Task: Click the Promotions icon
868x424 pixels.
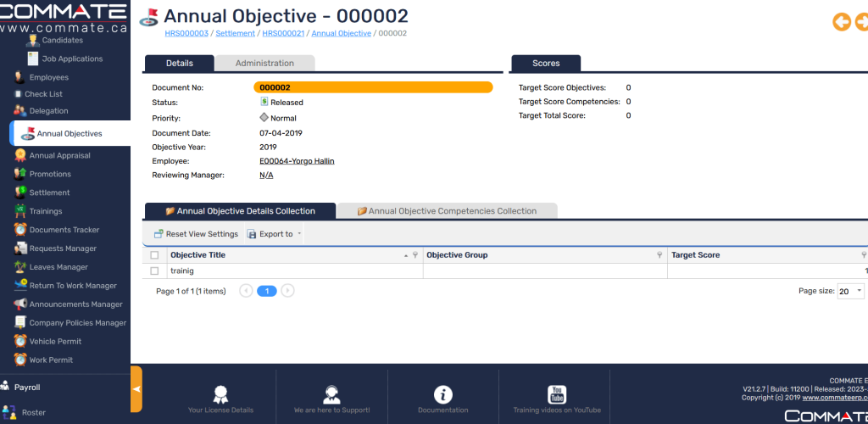Action: [20, 174]
